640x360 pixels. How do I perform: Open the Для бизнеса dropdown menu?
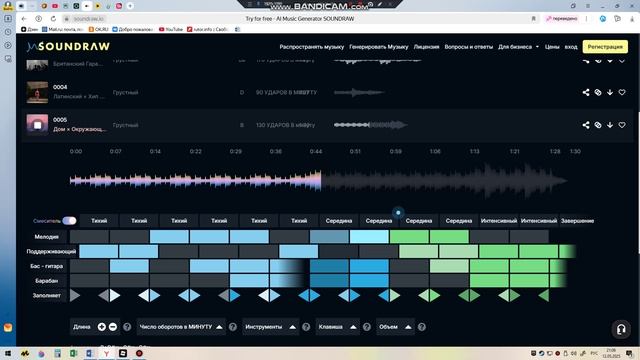518,47
